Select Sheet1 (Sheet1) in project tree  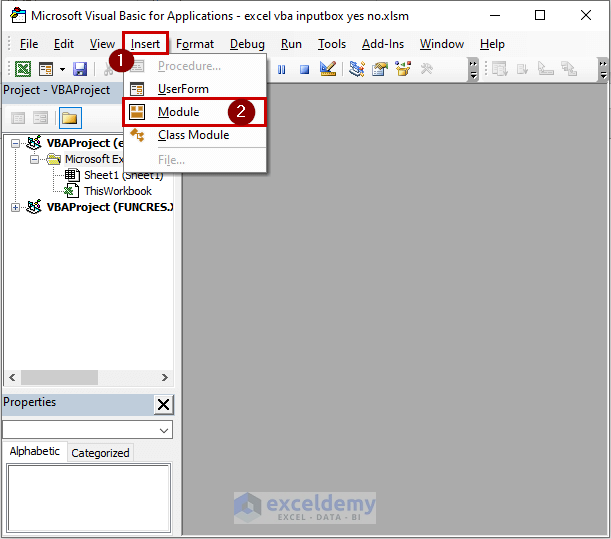pyautogui.click(x=124, y=175)
